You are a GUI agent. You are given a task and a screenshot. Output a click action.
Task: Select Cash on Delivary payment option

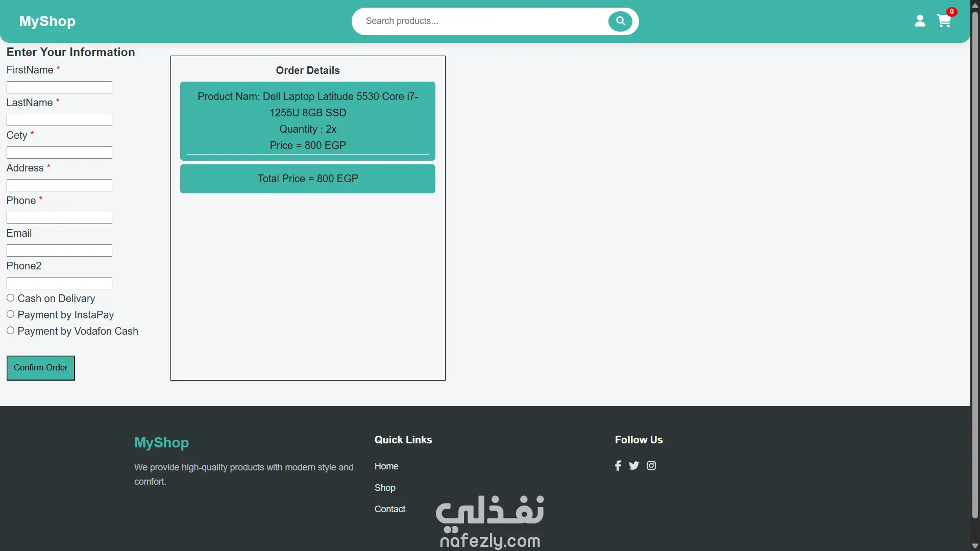(10, 298)
